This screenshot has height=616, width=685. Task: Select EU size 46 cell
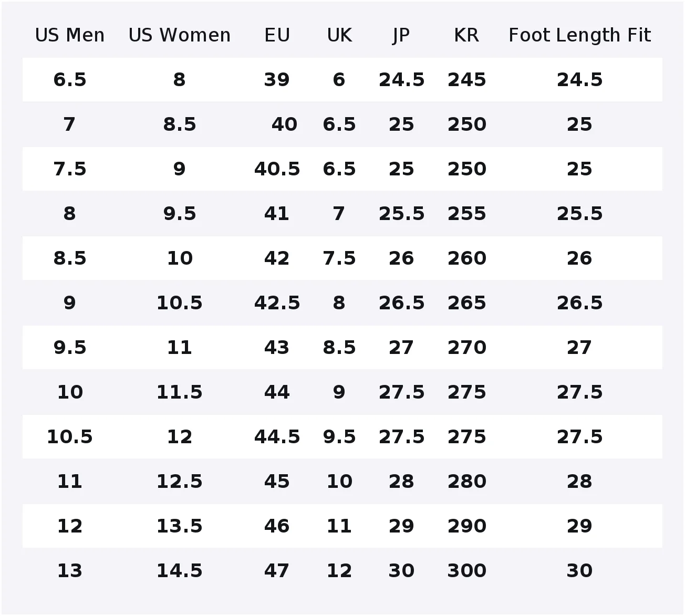(x=277, y=526)
